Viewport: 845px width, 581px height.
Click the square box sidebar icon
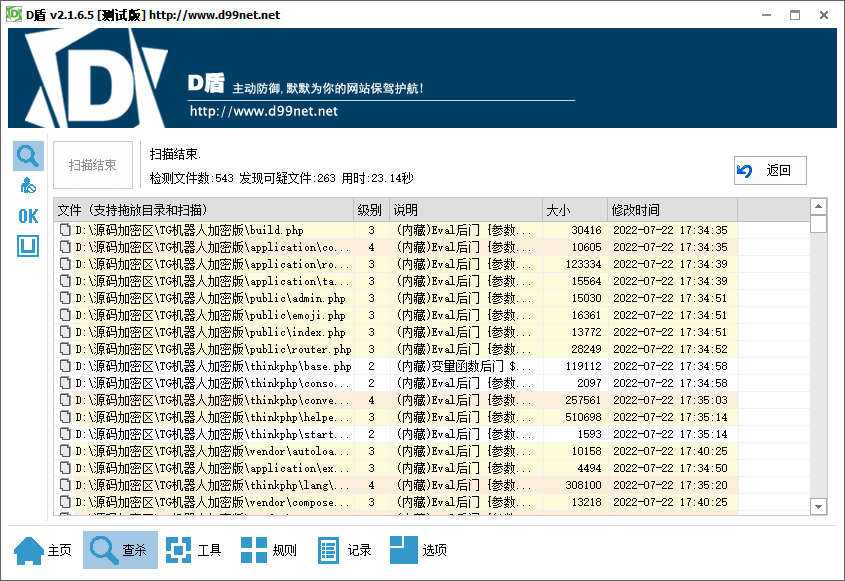[x=28, y=246]
